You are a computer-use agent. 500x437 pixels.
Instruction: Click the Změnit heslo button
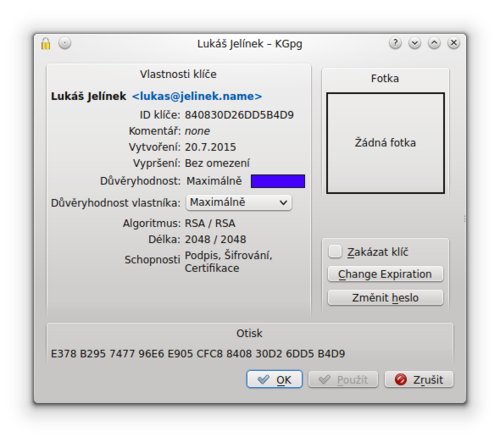(x=385, y=297)
